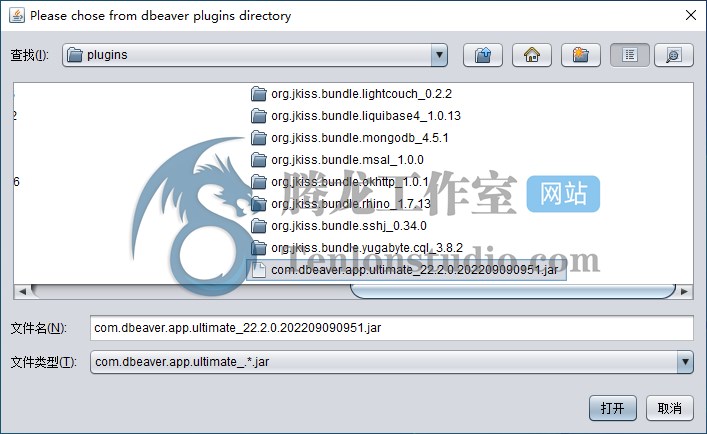The image size is (707, 434).
Task: Click the horizontal scrollbar right arrow
Action: click(684, 292)
